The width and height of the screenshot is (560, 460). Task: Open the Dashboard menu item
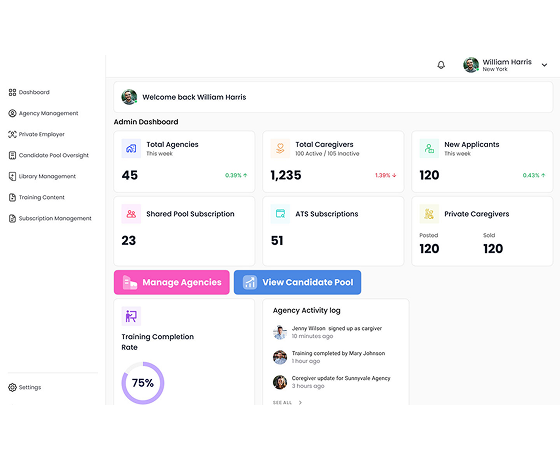[x=29, y=92]
